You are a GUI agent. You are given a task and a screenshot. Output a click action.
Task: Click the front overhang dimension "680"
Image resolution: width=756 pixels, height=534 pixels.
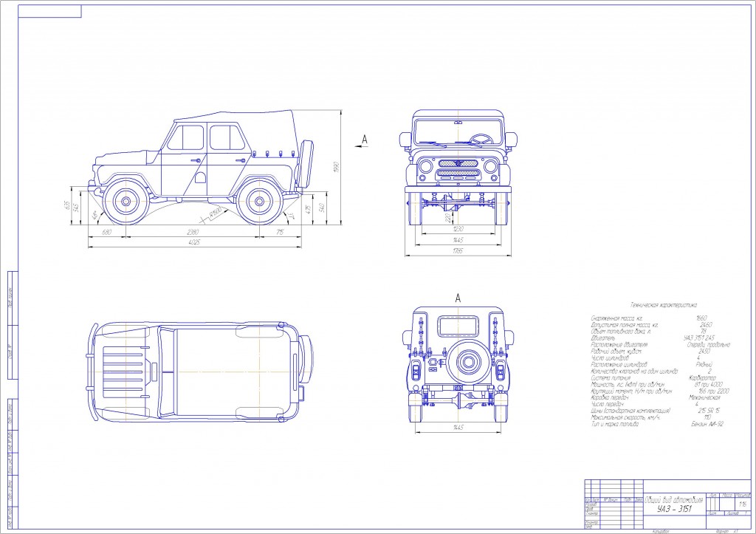pos(106,232)
